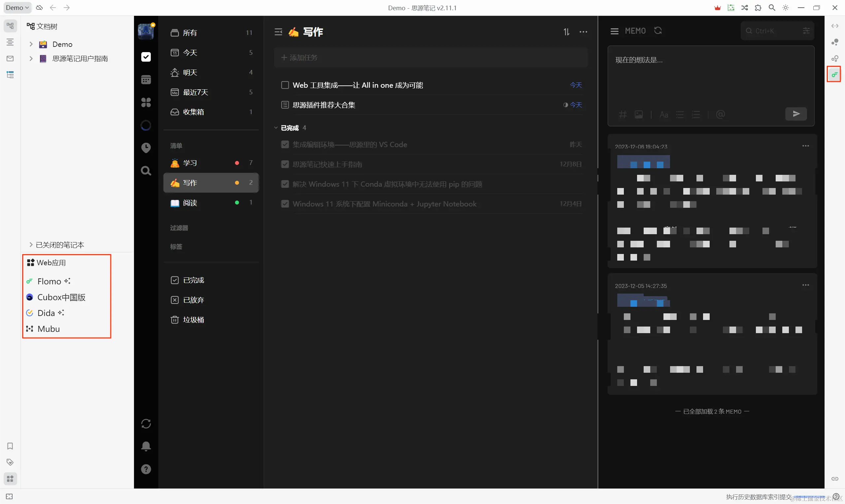Screen dimensions: 845x504
Task: Click the pomodoro focus ring icon
Action: pyautogui.click(x=146, y=125)
